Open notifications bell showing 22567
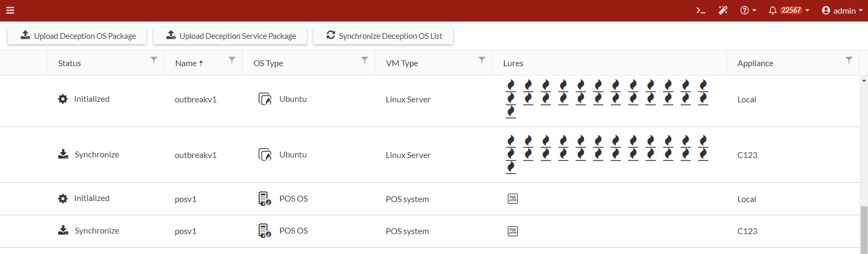The image size is (868, 254). pyautogui.click(x=788, y=10)
